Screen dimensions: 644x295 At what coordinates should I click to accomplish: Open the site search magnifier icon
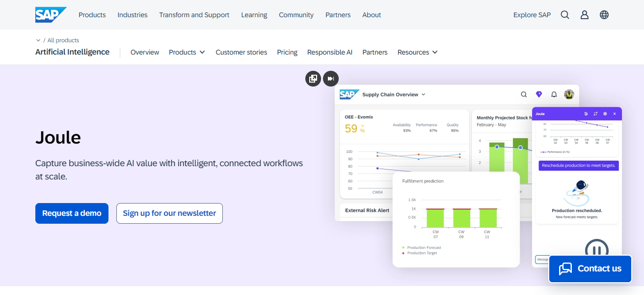[x=565, y=15]
